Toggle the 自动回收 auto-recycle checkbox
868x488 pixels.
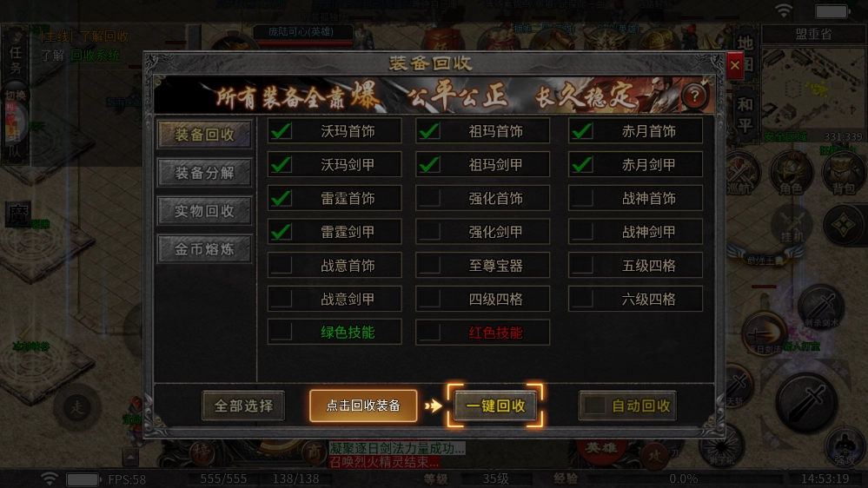tap(595, 406)
